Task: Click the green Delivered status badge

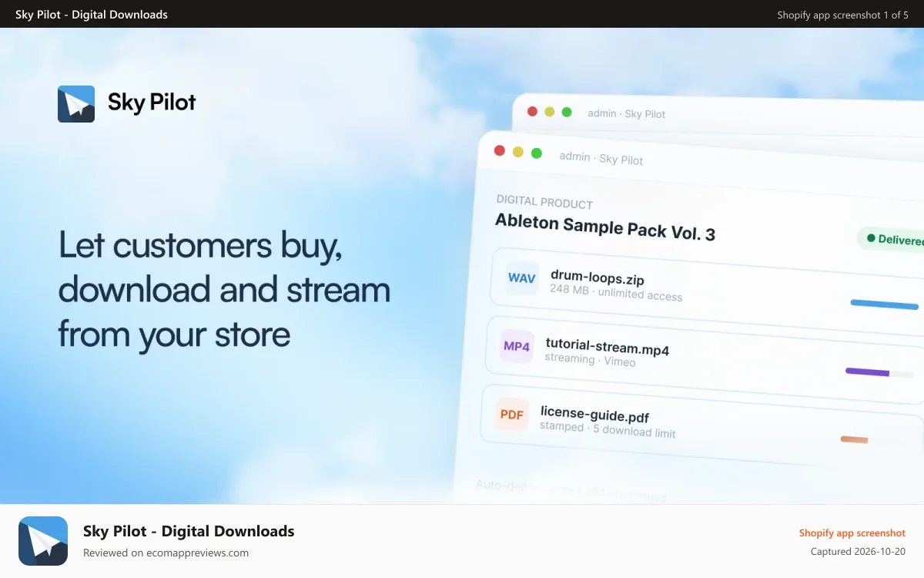Action: tap(892, 239)
